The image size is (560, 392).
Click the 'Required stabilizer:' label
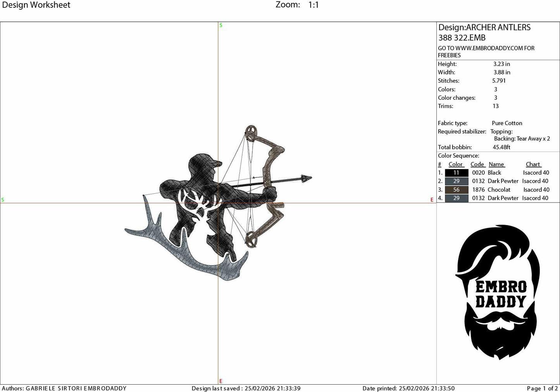462,132
